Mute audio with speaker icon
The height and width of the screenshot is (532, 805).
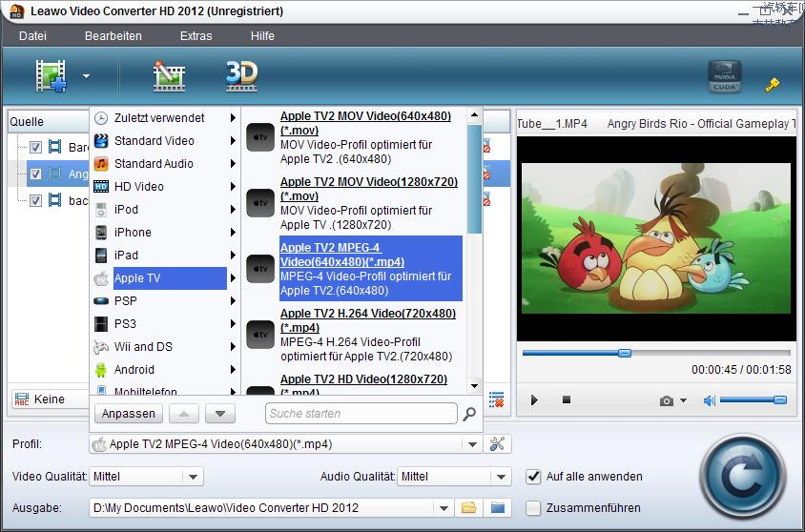point(709,400)
